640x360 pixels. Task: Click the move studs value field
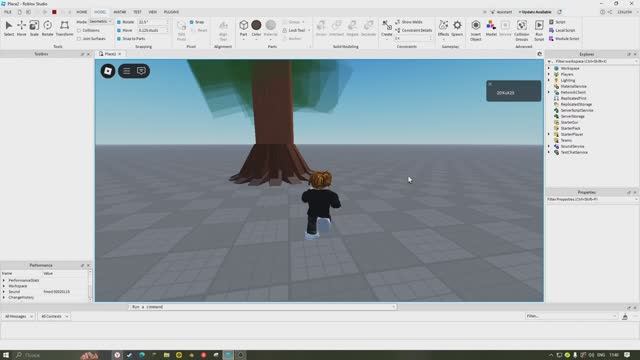click(x=152, y=30)
